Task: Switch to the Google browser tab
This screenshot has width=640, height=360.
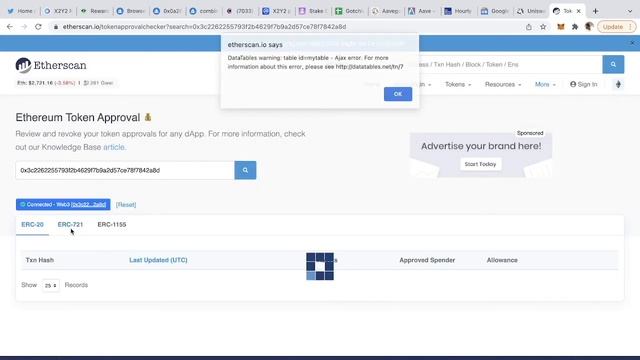Action: [x=494, y=11]
